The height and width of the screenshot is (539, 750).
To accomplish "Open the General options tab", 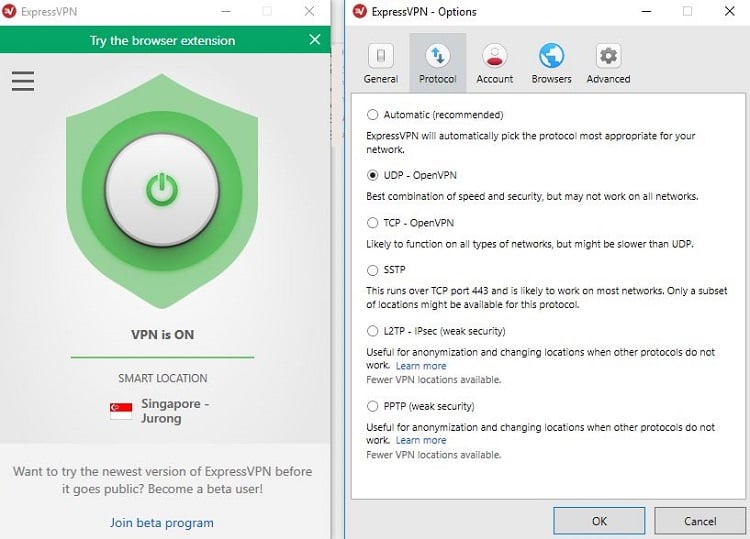I will pos(381,64).
